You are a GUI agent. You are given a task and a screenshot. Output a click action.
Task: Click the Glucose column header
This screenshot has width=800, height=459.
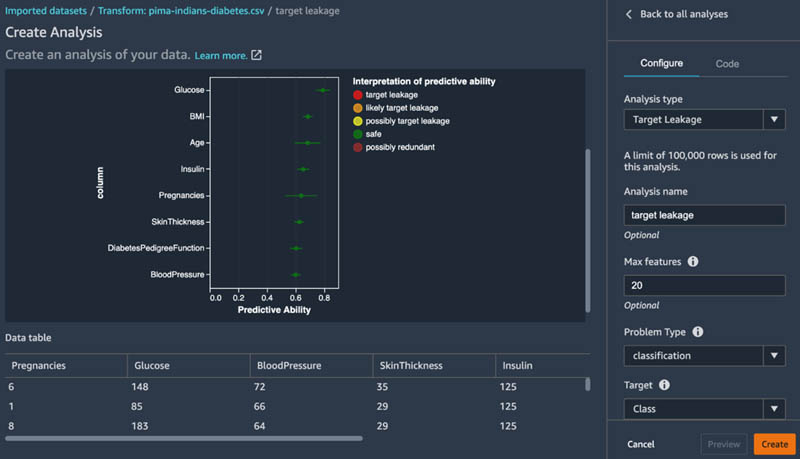[152, 366]
